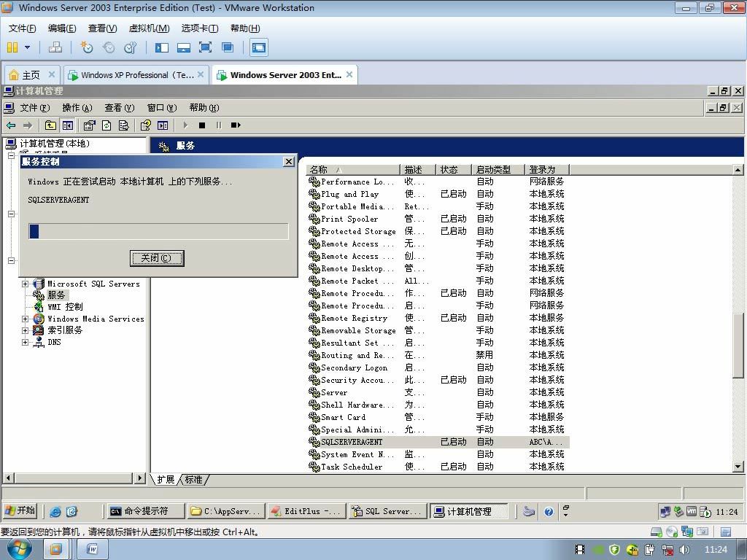Sort services by 状态 column header
This screenshot has height=560, width=747.
click(454, 169)
